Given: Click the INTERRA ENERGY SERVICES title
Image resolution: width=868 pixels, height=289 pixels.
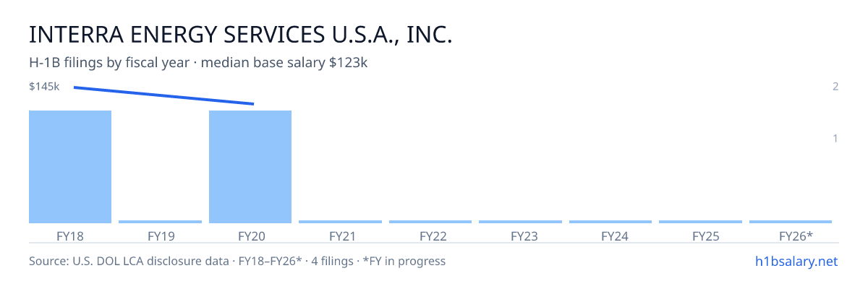Looking at the screenshot, I should (x=241, y=35).
